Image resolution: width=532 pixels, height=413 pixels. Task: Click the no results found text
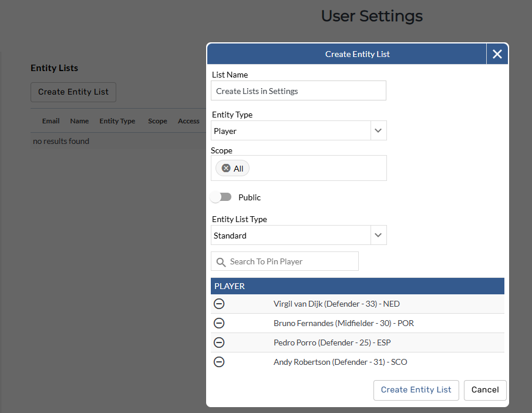pyautogui.click(x=61, y=141)
